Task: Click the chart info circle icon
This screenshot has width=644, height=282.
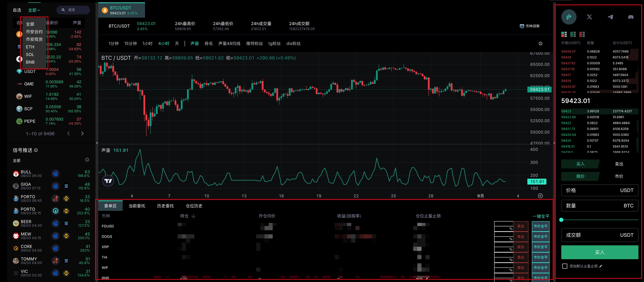Action: (540, 44)
